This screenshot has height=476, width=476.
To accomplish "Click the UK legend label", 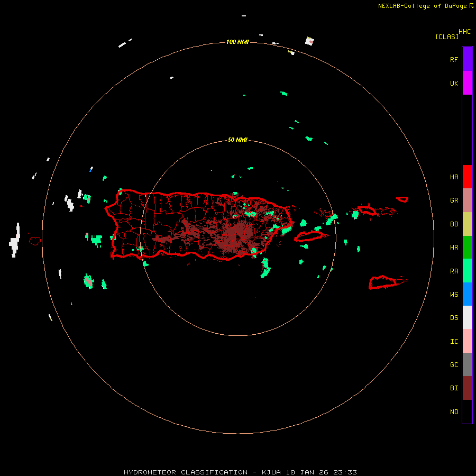I will (454, 83).
